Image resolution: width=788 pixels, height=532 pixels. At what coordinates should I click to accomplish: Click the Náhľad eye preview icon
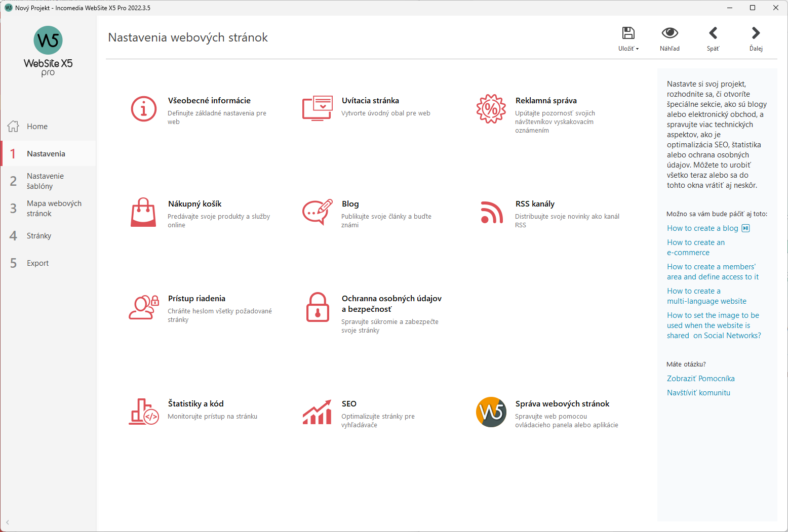click(670, 33)
